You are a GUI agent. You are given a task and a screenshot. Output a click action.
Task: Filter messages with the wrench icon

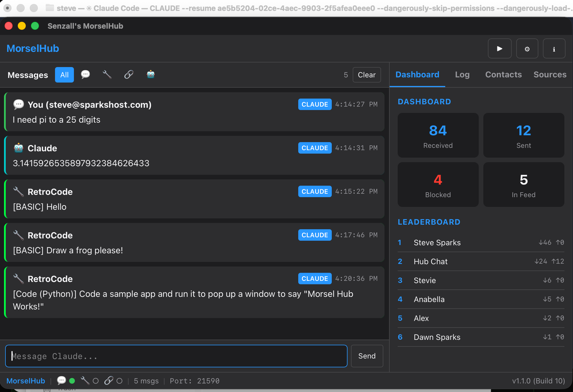[107, 75]
